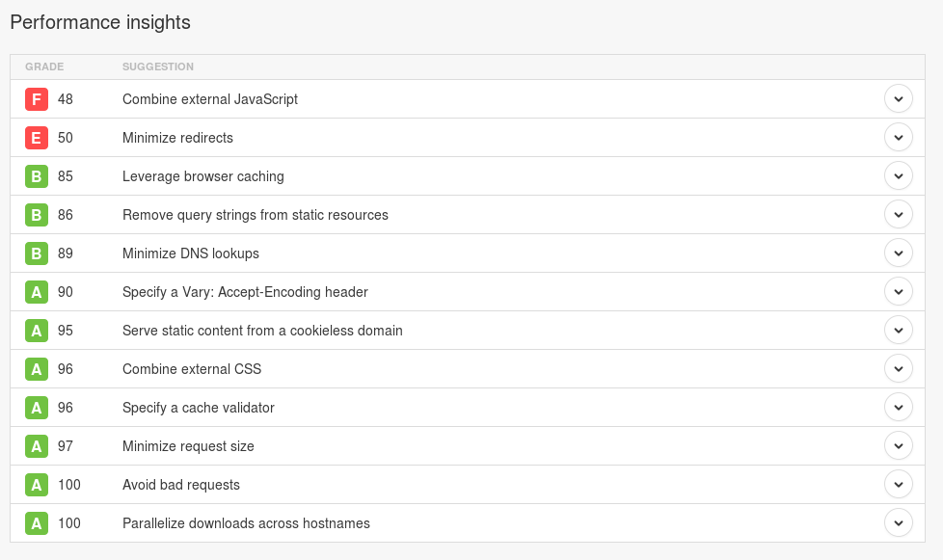Expand the Minimize redirects row chevron

pyautogui.click(x=898, y=138)
